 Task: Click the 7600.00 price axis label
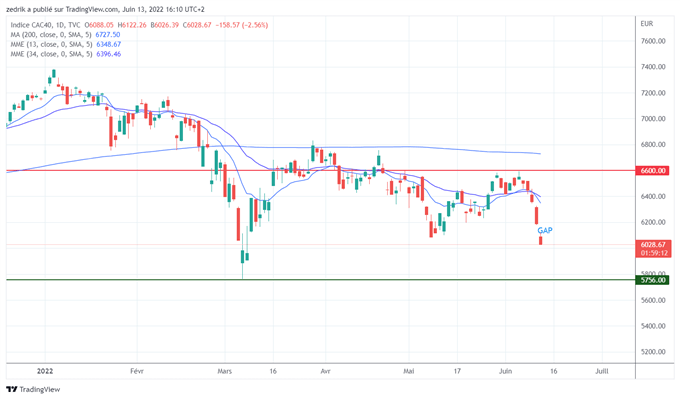653,41
